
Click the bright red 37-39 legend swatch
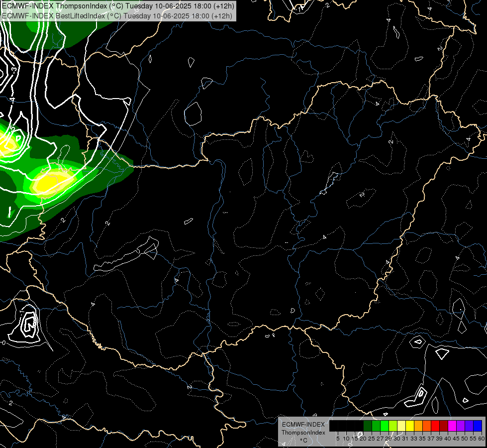[435, 426]
